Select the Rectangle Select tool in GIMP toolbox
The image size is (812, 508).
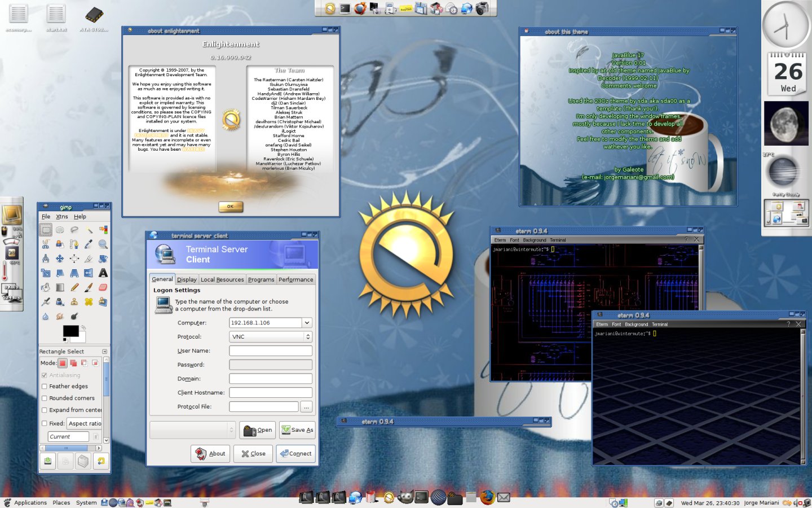tap(46, 230)
